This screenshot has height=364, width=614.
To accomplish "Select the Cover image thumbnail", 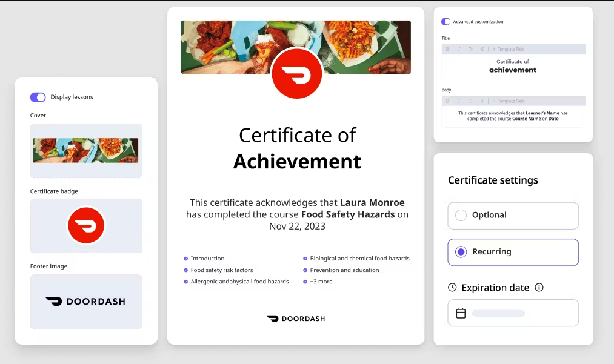I will click(85, 151).
